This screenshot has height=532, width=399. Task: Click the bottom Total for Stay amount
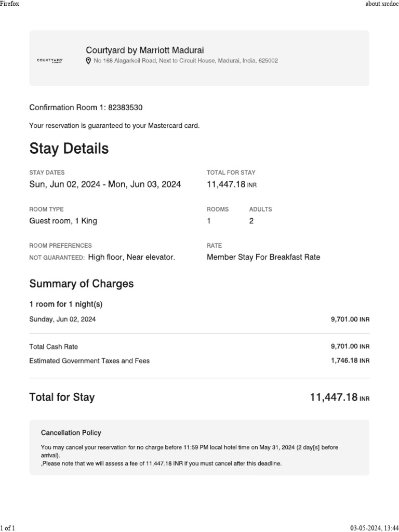pyautogui.click(x=339, y=398)
